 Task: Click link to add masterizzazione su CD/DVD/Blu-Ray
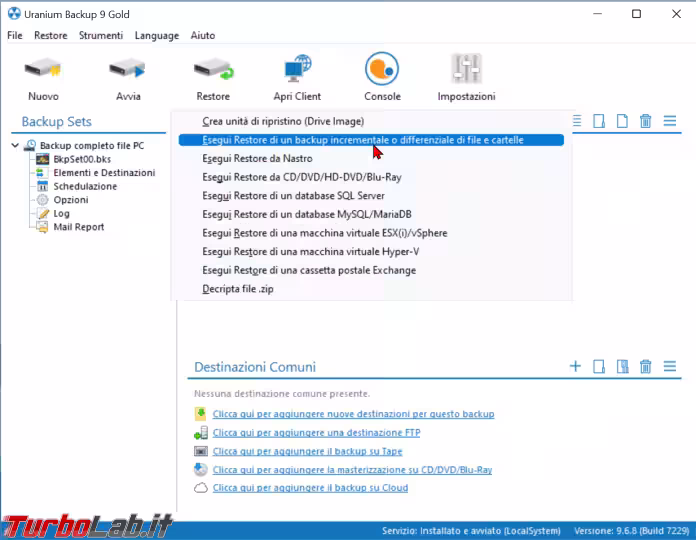click(x=352, y=469)
